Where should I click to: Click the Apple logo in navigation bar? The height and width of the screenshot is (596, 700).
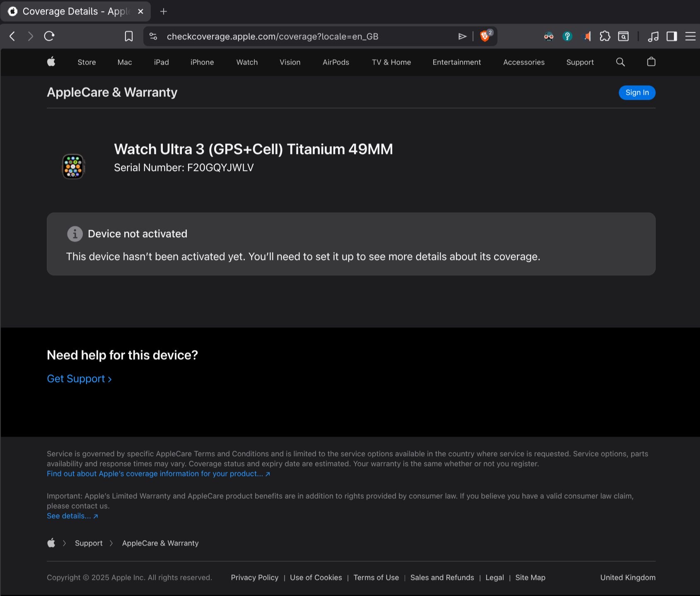coord(51,62)
